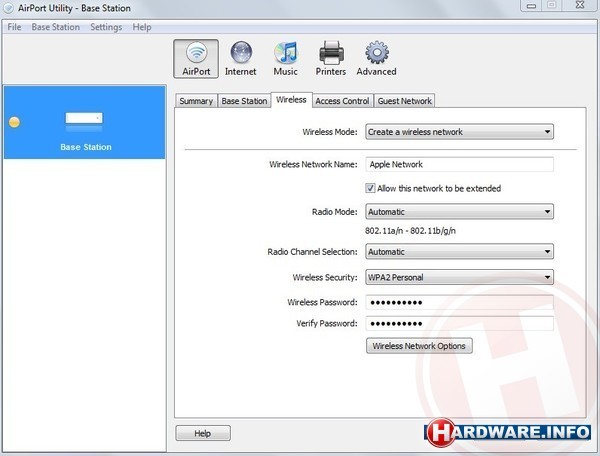
Task: Open the Music settings icon
Action: [285, 59]
